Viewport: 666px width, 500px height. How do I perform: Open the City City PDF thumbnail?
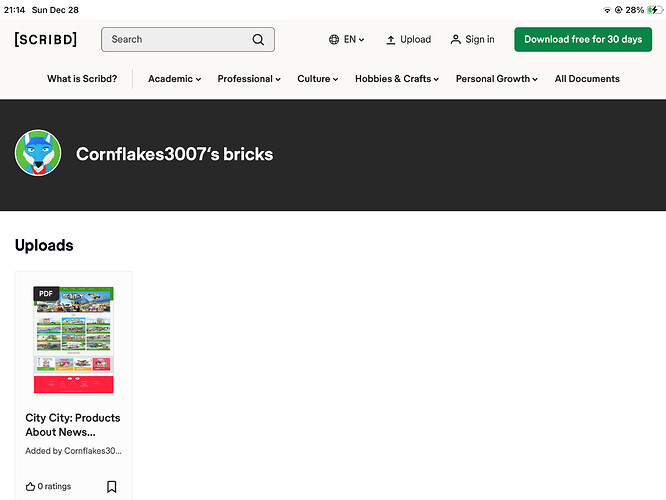(x=73, y=340)
